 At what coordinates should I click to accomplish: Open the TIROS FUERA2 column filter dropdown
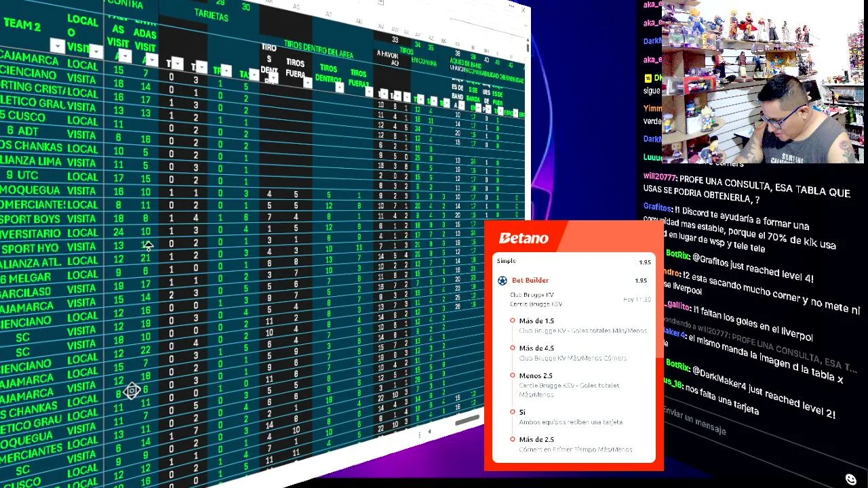coord(369,91)
